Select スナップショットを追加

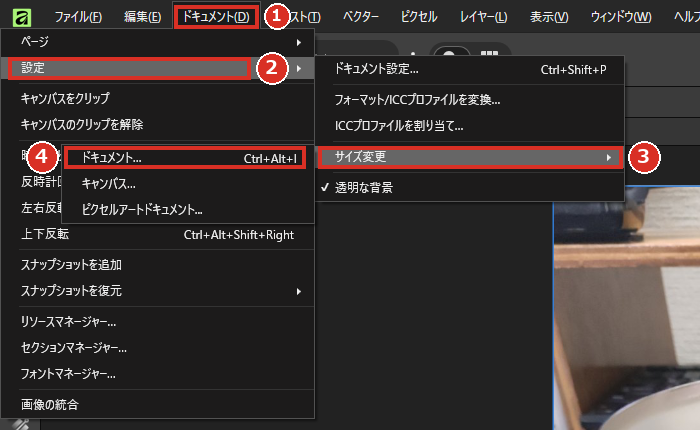pos(158,265)
